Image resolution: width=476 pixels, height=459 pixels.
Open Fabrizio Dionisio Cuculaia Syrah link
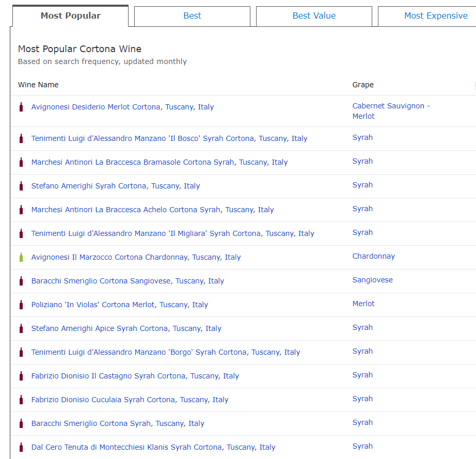130,400
